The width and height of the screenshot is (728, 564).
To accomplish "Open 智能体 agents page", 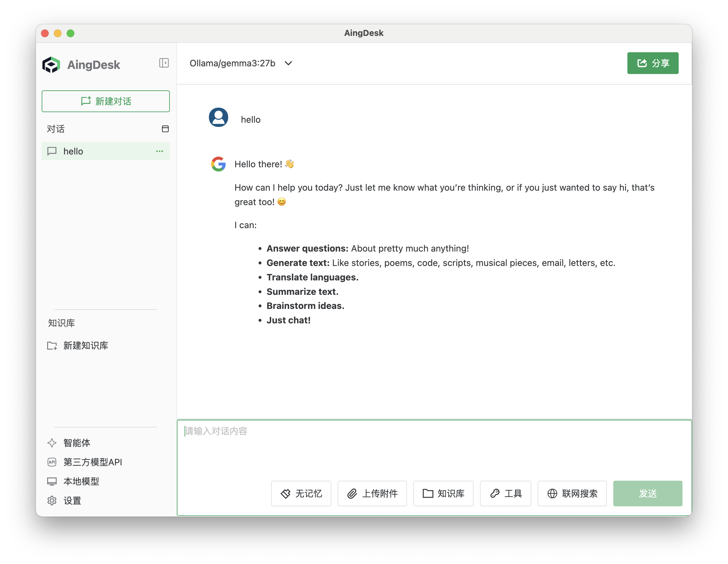I will click(x=76, y=443).
